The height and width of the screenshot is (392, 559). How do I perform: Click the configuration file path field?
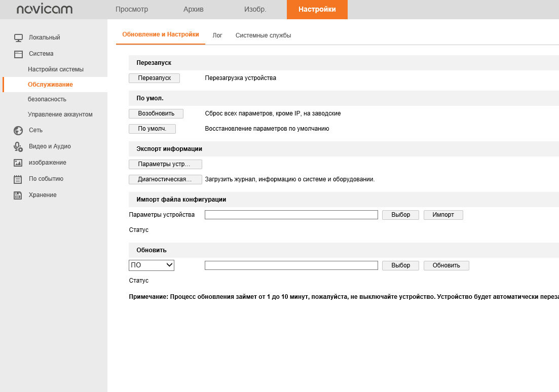click(291, 215)
